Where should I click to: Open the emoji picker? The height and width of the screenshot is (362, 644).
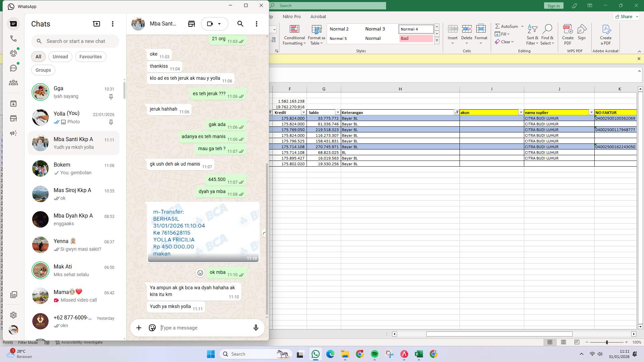tap(152, 327)
